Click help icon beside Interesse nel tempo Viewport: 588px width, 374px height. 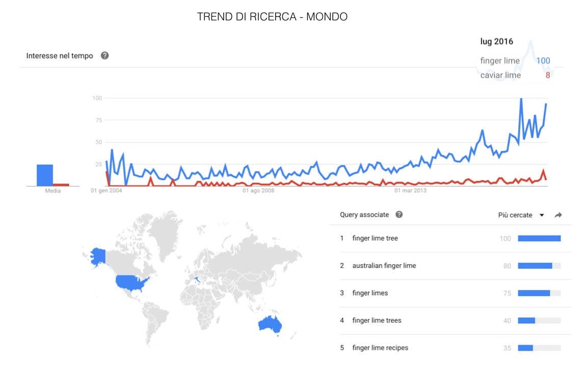104,56
